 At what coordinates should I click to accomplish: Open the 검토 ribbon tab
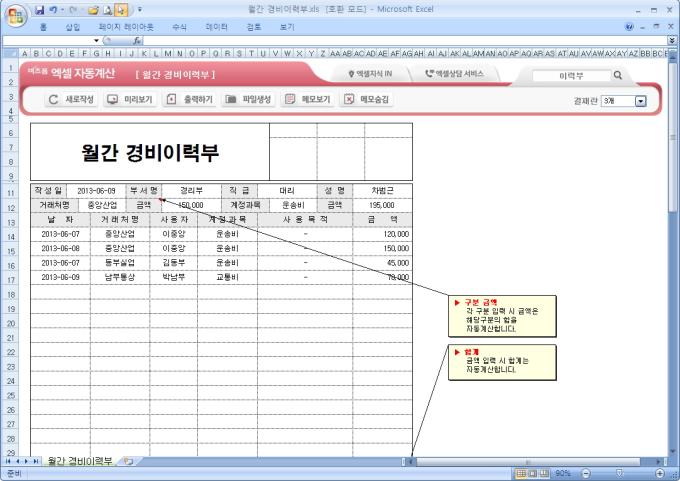click(x=254, y=27)
